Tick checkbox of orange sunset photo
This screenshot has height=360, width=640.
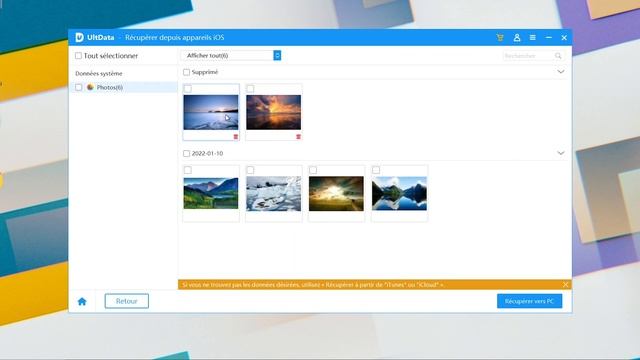[x=250, y=89]
